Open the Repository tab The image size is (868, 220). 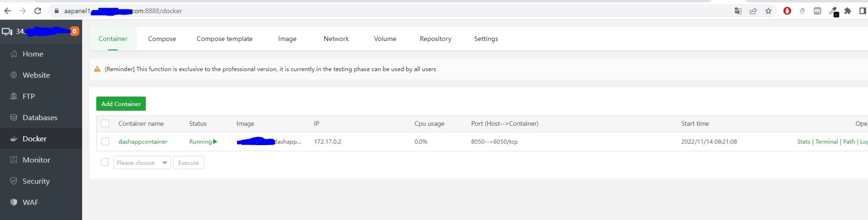click(435, 39)
